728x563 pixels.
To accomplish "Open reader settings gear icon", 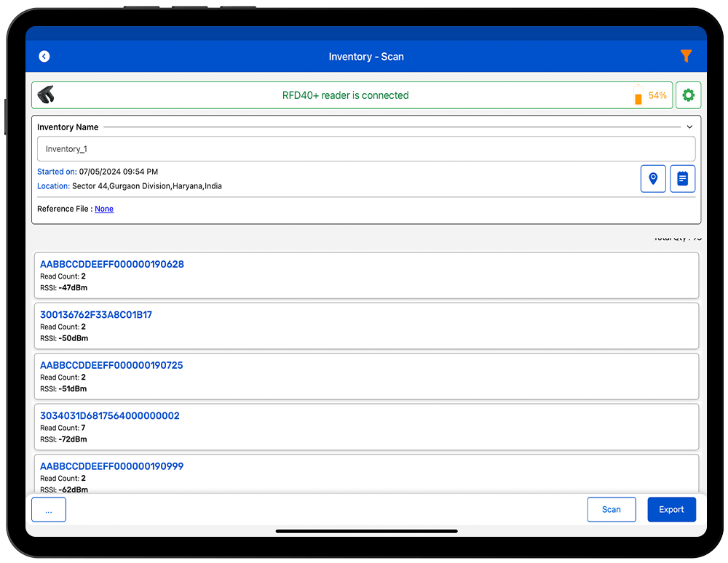I will click(688, 95).
